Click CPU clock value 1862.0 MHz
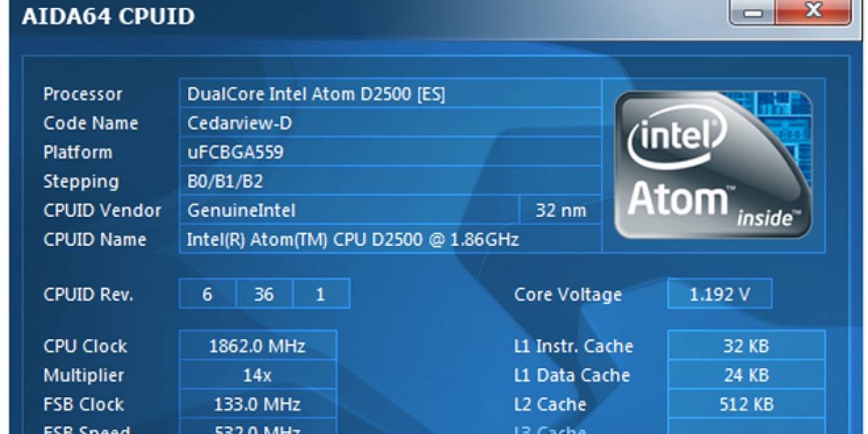The image size is (868, 434). coord(258,346)
